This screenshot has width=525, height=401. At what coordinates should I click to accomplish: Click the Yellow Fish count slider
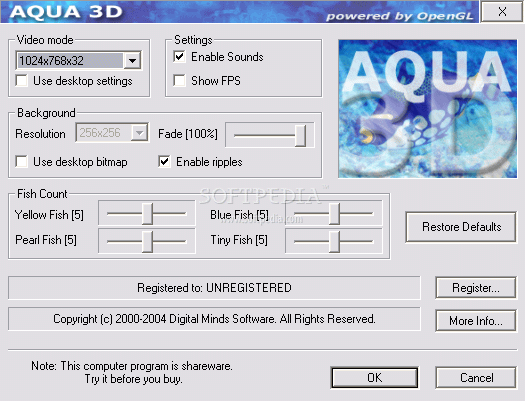147,213
